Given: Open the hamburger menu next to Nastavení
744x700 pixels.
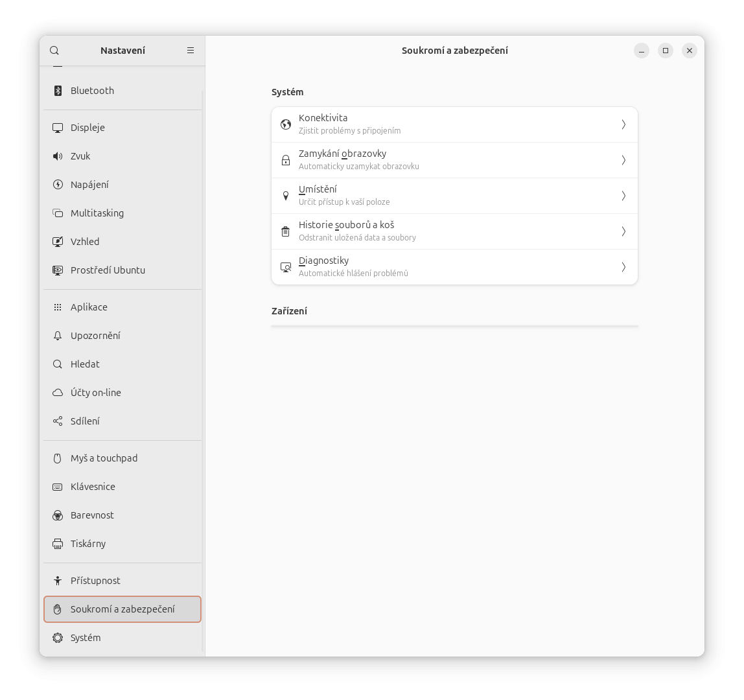Looking at the screenshot, I should coord(191,51).
